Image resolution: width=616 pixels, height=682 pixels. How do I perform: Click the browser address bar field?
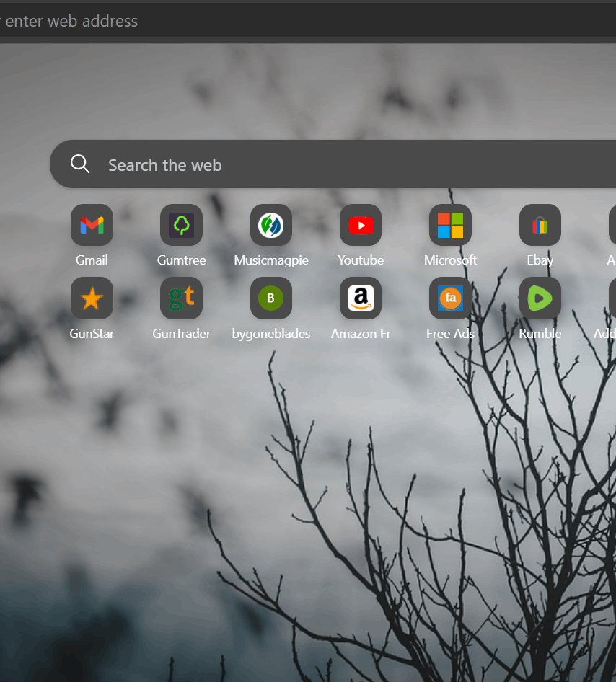(308, 21)
